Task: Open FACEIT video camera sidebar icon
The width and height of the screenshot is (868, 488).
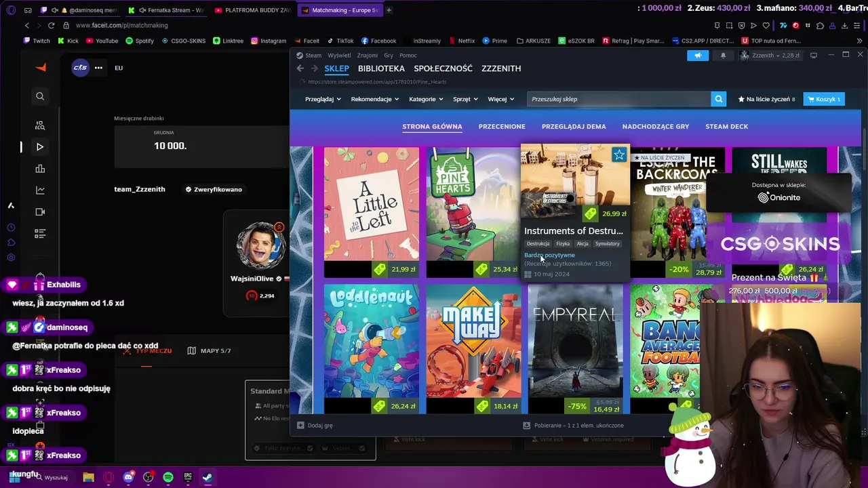Action: point(40,211)
